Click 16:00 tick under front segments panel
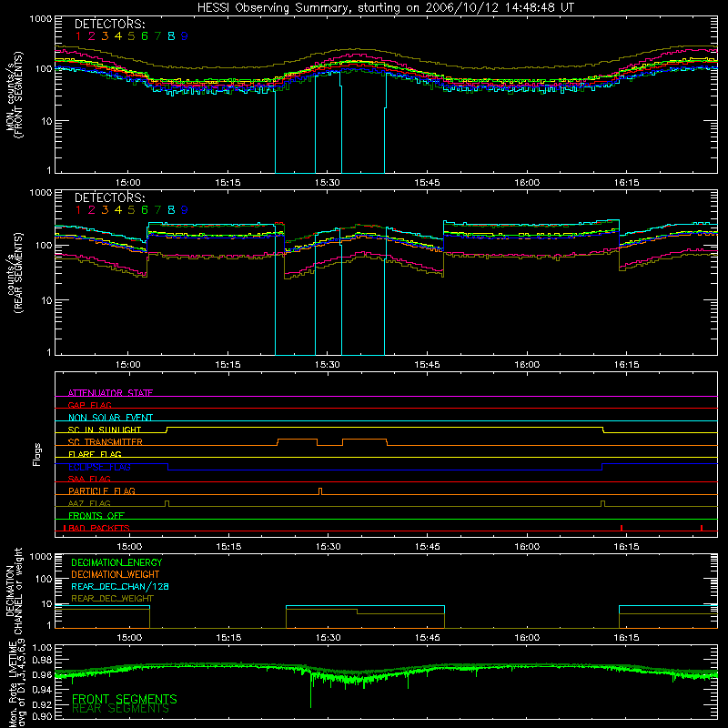 click(x=527, y=183)
